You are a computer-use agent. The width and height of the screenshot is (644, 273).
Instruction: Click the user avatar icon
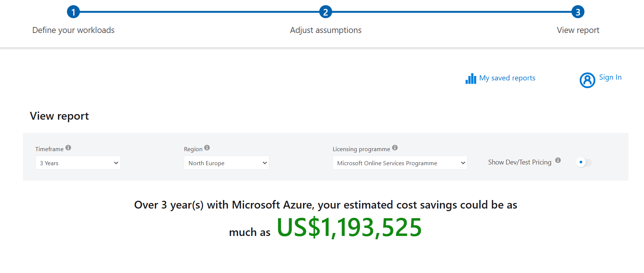(587, 80)
